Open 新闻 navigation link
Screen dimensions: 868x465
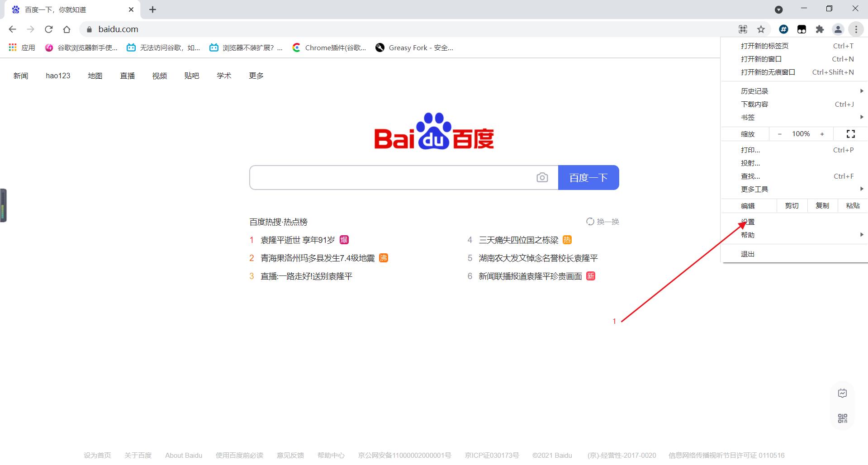(21, 76)
